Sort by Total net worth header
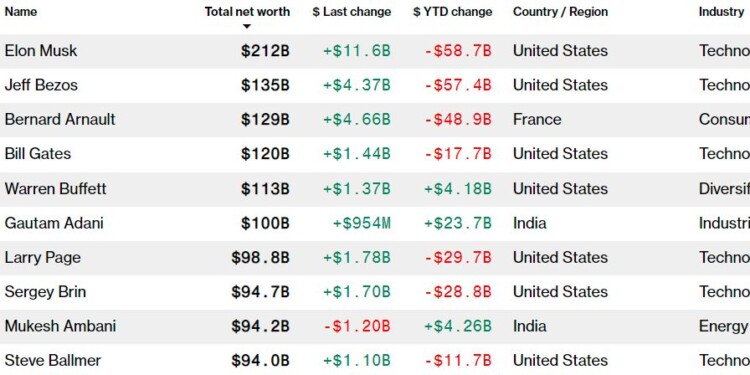 247,11
